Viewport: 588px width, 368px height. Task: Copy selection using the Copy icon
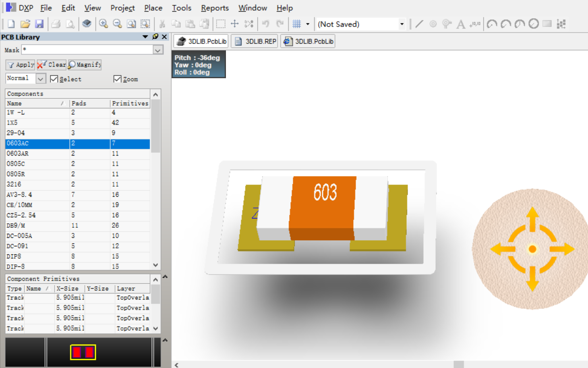[176, 24]
